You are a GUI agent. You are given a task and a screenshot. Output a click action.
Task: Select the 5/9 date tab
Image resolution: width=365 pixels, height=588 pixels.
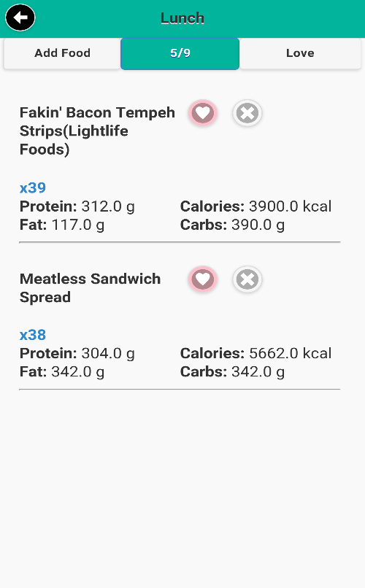click(180, 53)
